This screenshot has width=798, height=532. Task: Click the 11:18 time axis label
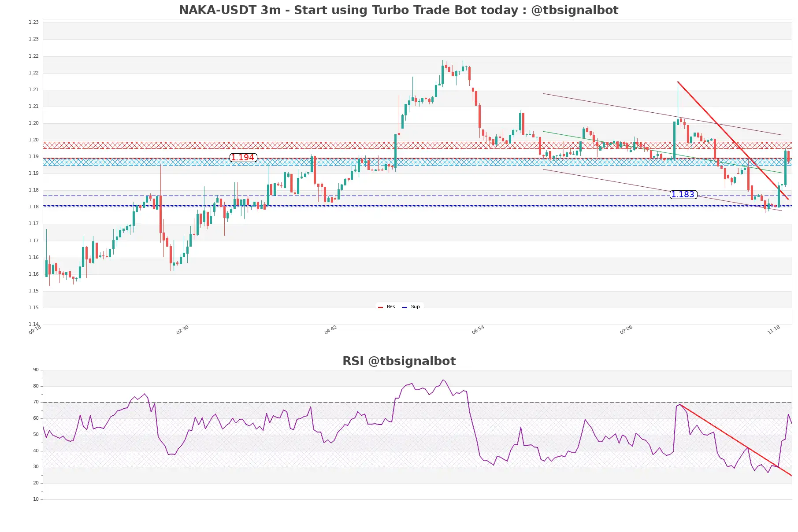click(x=774, y=330)
